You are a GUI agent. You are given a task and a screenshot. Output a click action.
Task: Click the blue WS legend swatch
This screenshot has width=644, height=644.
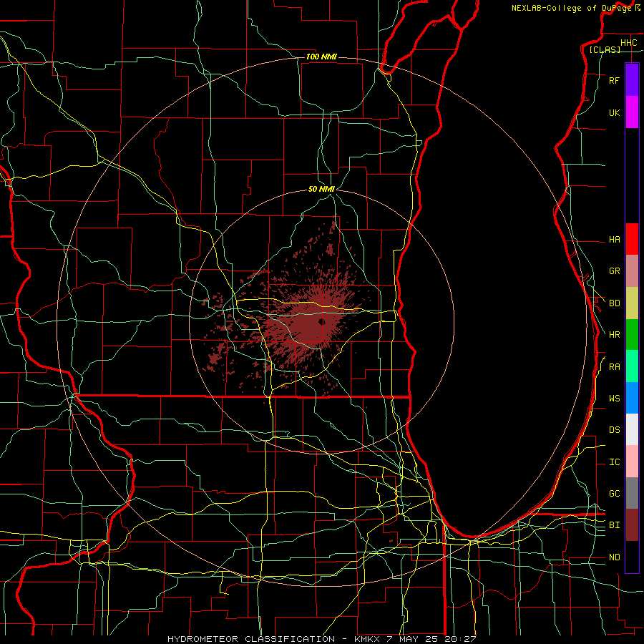click(632, 398)
